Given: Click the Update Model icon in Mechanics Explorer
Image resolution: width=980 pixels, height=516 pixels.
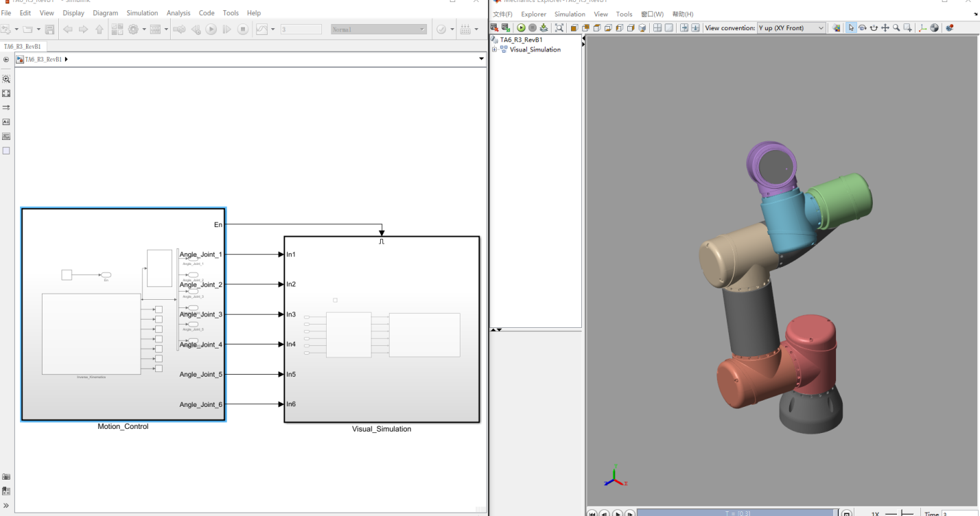Looking at the screenshot, I should tap(544, 28).
